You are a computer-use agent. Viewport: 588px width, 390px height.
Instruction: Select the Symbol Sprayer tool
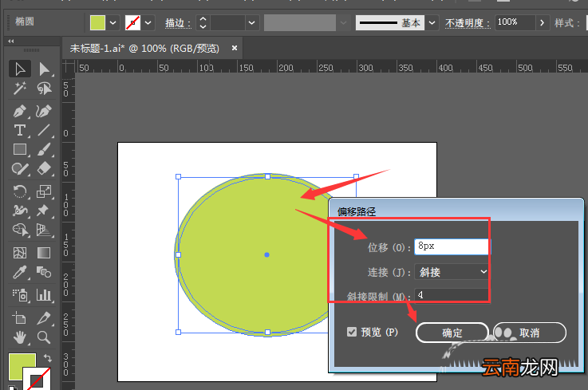point(20,295)
